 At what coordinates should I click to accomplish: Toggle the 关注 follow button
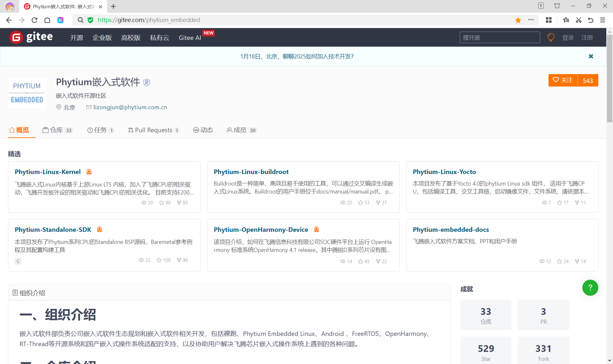coord(563,80)
